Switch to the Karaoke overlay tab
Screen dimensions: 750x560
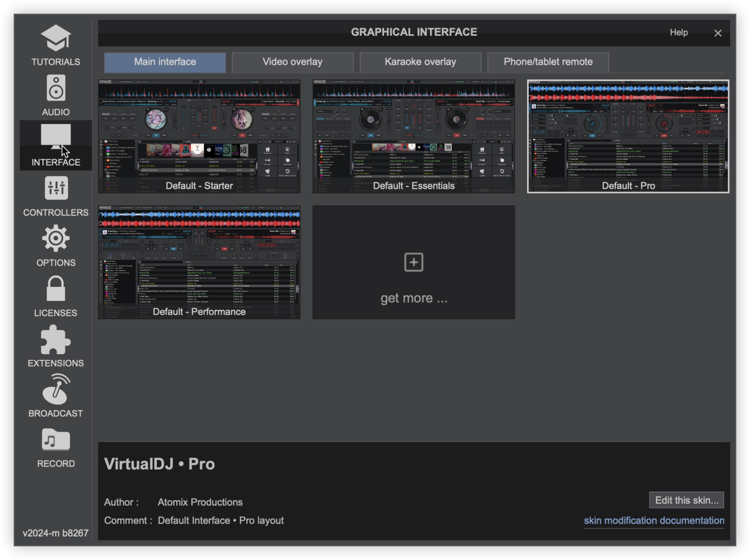point(420,62)
